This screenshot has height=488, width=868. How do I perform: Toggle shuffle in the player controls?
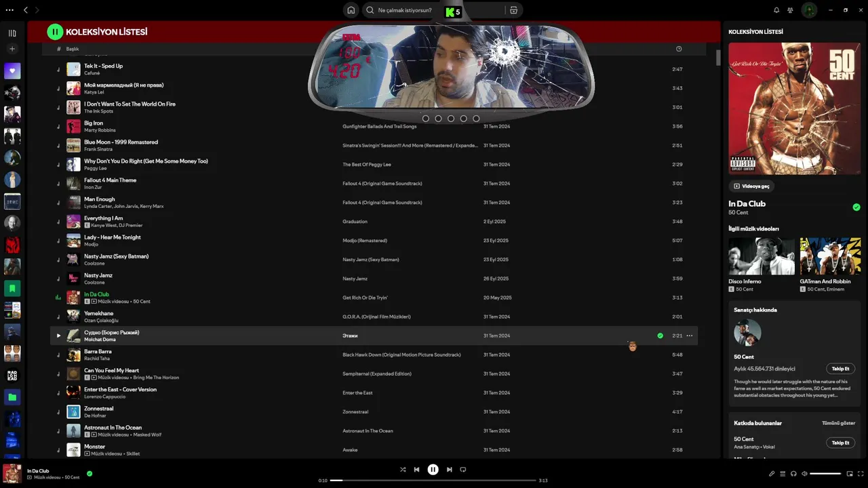(x=403, y=469)
